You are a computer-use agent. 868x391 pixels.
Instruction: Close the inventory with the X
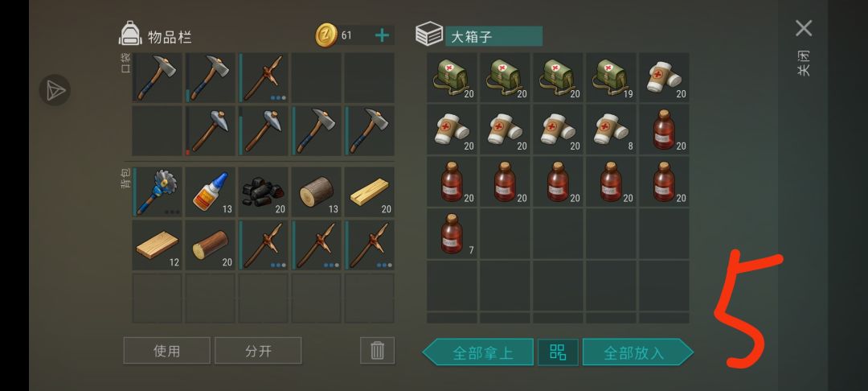(x=804, y=28)
